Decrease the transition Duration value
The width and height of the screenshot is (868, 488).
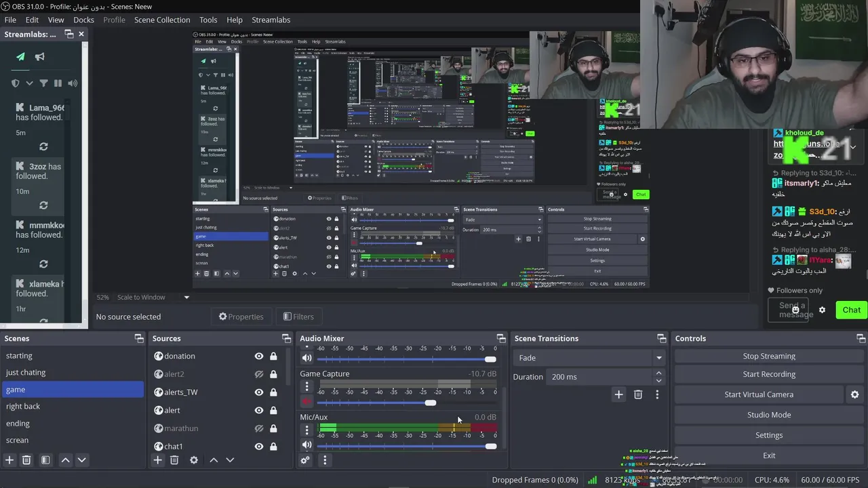pyautogui.click(x=658, y=381)
